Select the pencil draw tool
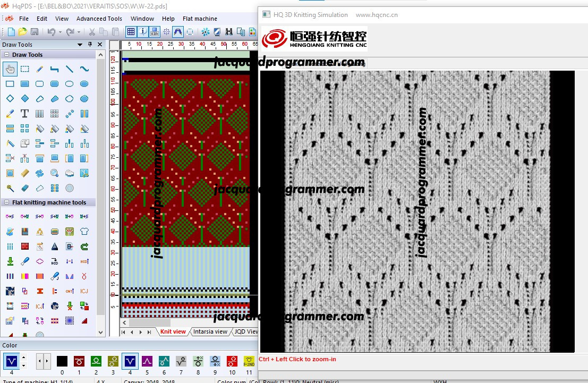 point(39,69)
